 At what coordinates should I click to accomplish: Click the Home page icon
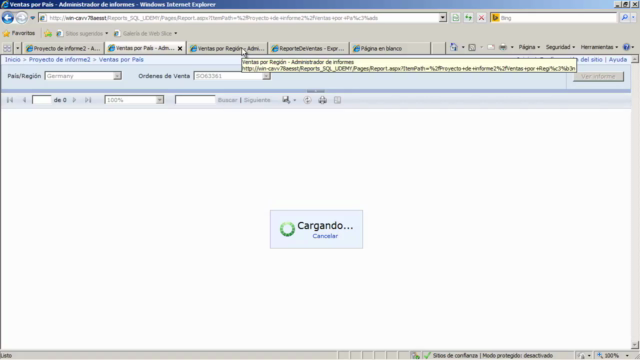[453, 47]
